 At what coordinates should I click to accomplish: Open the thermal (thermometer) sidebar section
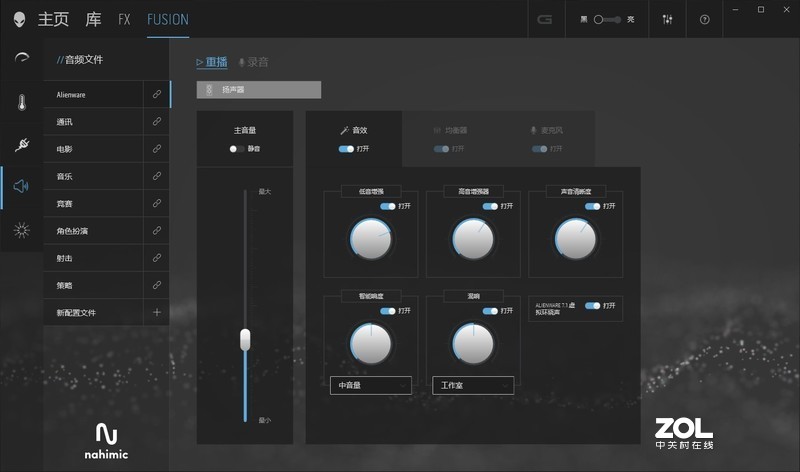point(21,101)
